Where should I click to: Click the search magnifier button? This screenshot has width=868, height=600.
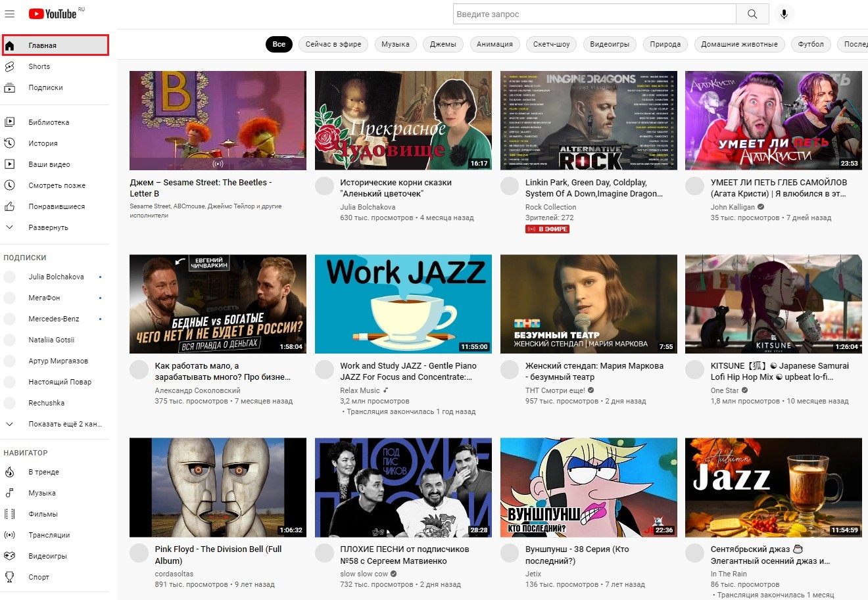pos(752,14)
